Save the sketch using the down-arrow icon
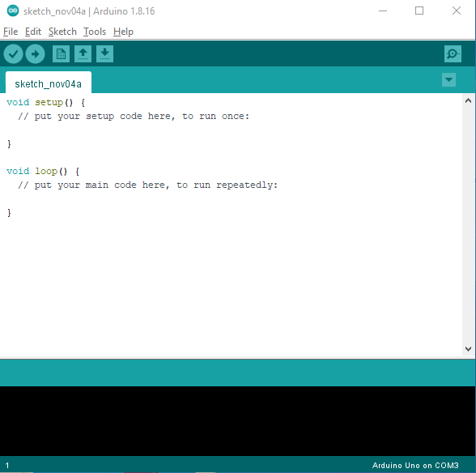 tap(104, 54)
